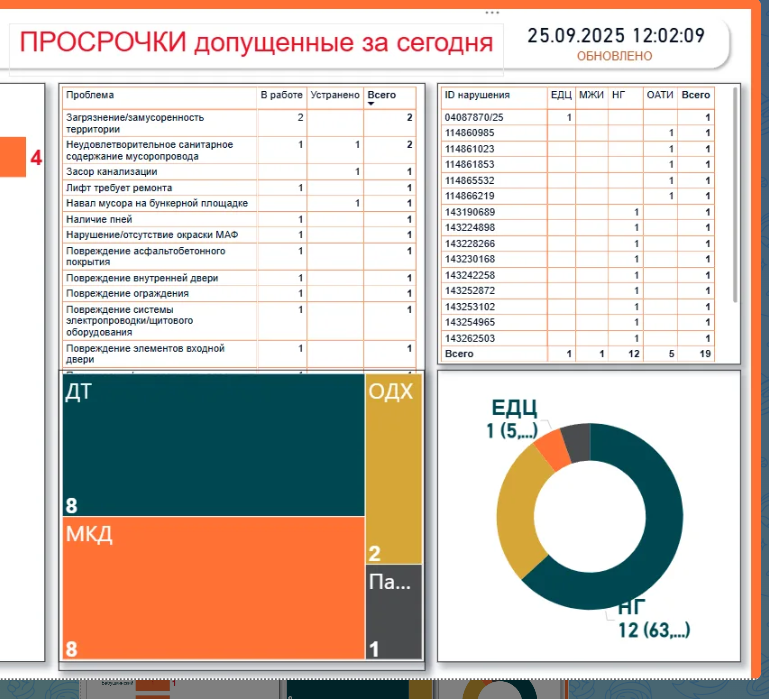Screen dimensions: 769x699
Task: Click the НГ total value 12
Action: point(634,354)
